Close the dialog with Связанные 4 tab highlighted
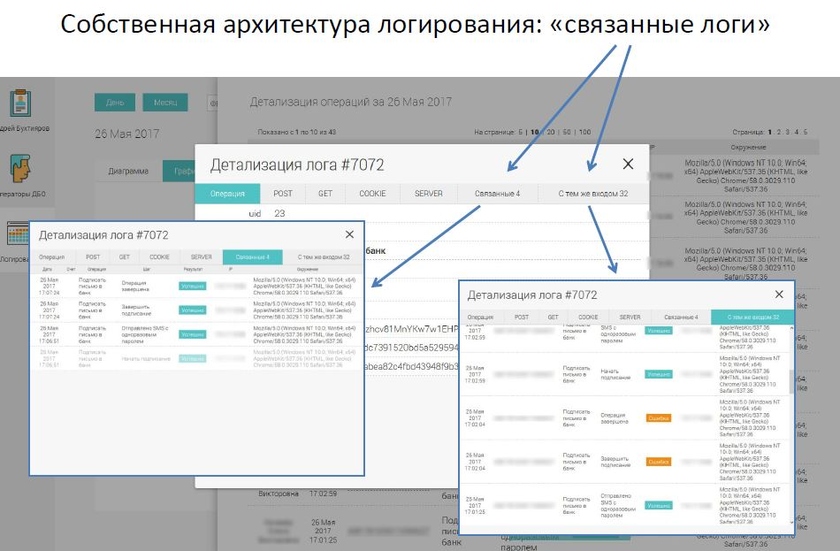 point(349,234)
